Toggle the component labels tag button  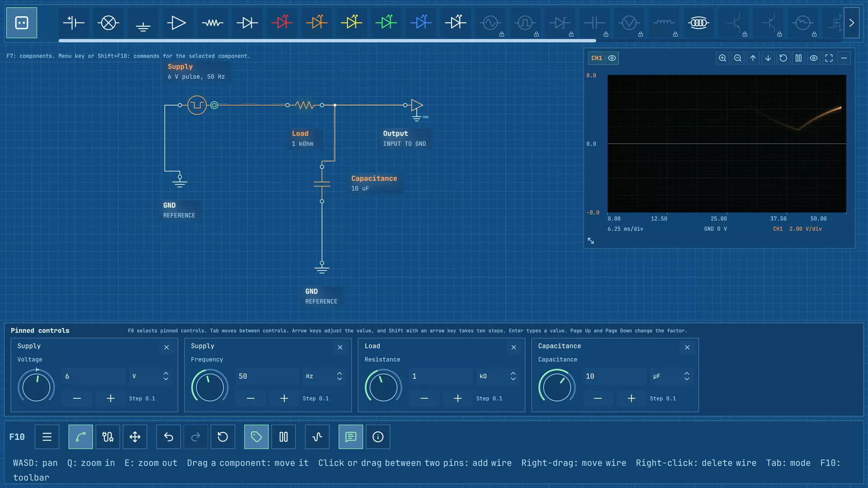tap(256, 436)
